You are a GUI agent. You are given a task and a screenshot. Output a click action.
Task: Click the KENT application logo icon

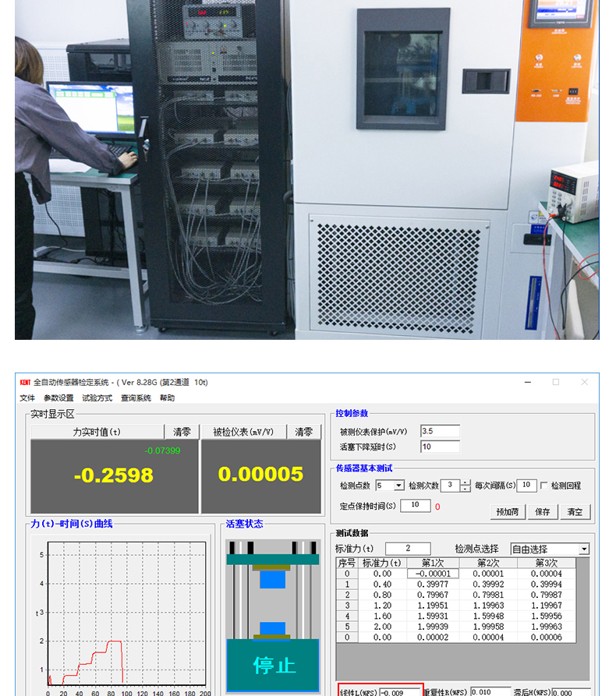24,383
